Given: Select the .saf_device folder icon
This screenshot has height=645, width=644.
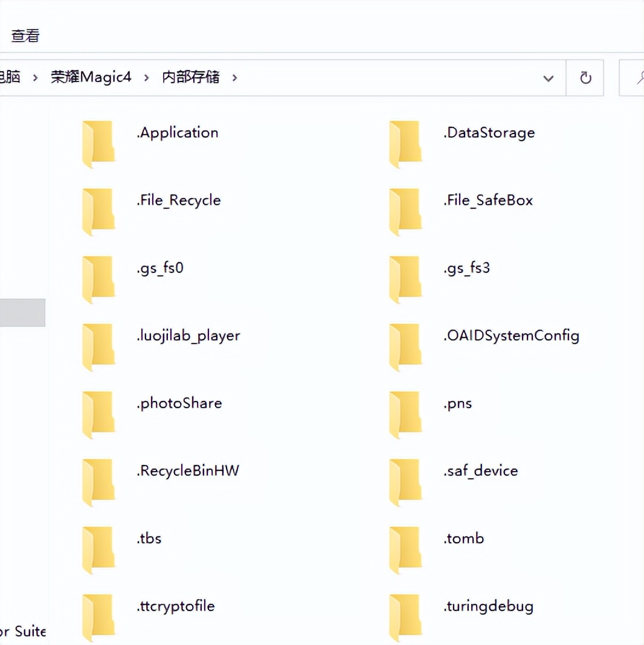Looking at the screenshot, I should click(405, 482).
